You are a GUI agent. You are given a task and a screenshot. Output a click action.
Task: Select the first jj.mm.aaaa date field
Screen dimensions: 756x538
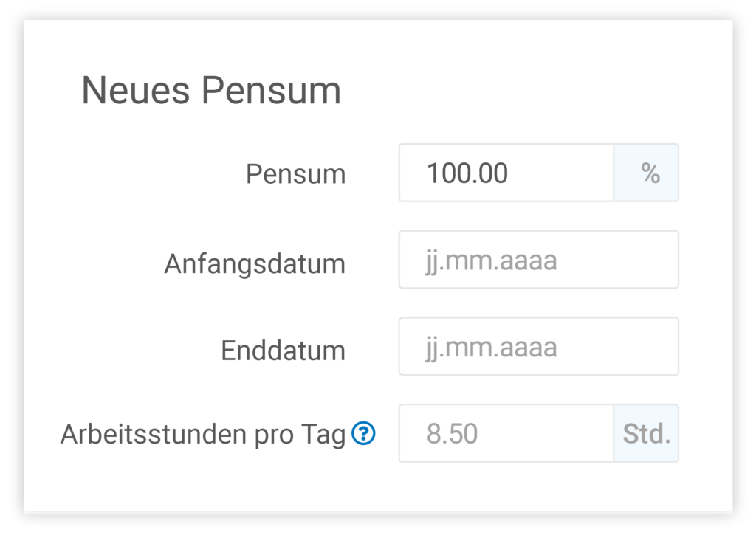pyautogui.click(x=538, y=259)
